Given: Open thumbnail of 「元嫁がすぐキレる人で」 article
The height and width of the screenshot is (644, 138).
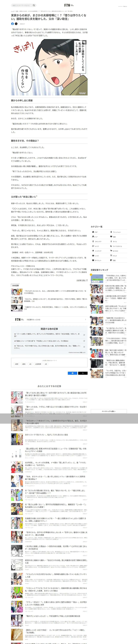Looking at the screenshot, I should 17,308.
